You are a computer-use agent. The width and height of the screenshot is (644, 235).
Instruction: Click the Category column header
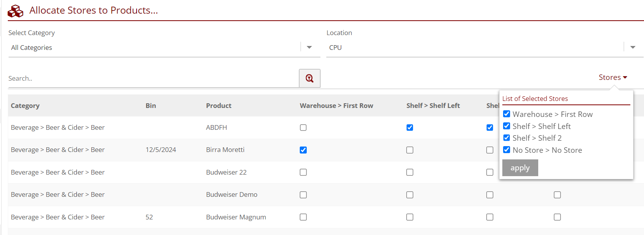pyautogui.click(x=25, y=106)
